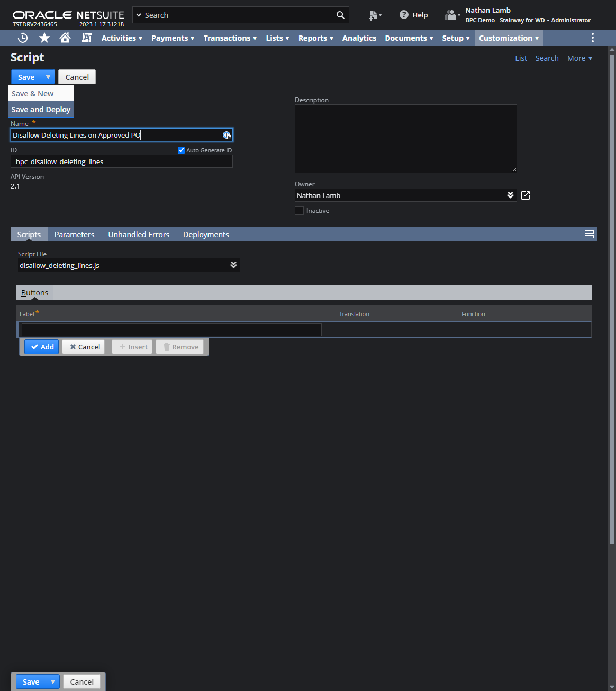
Task: Open the Create New quick-add icon
Action: click(x=375, y=15)
